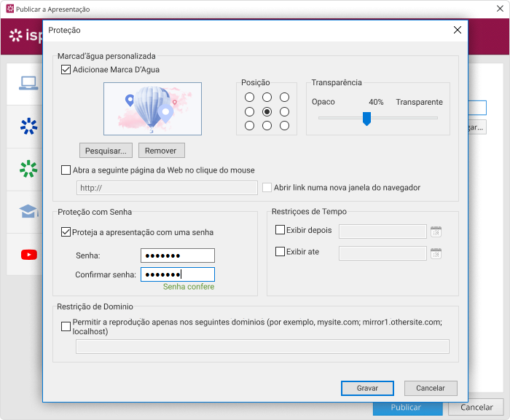Select bottom-right watermark position radio
Viewport: 510px width, 420px height.
coord(284,126)
